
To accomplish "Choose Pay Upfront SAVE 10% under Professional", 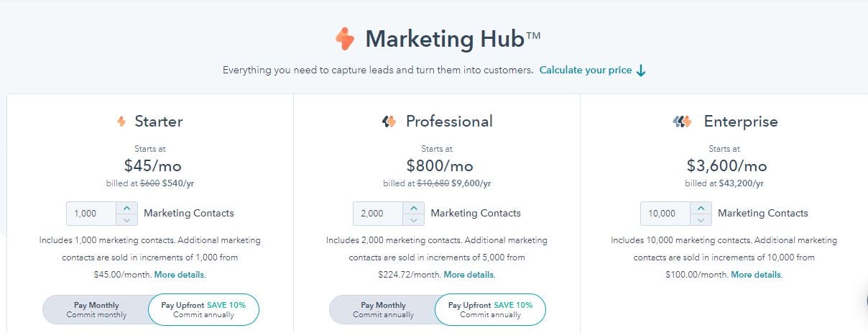I will [490, 310].
